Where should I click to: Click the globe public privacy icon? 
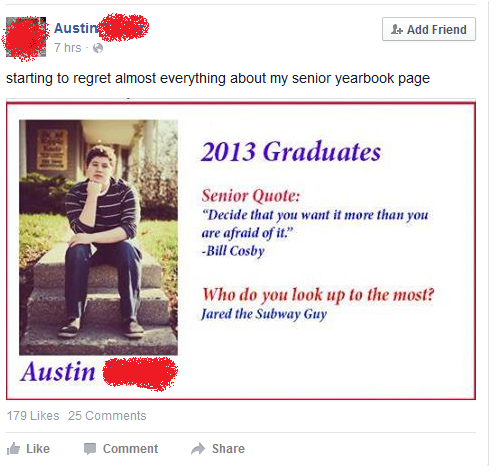pos(98,48)
